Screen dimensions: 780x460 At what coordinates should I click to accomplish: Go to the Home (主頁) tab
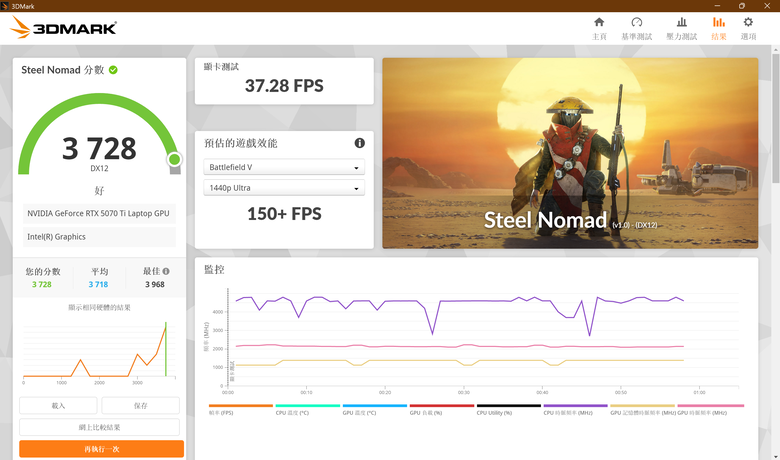click(599, 28)
